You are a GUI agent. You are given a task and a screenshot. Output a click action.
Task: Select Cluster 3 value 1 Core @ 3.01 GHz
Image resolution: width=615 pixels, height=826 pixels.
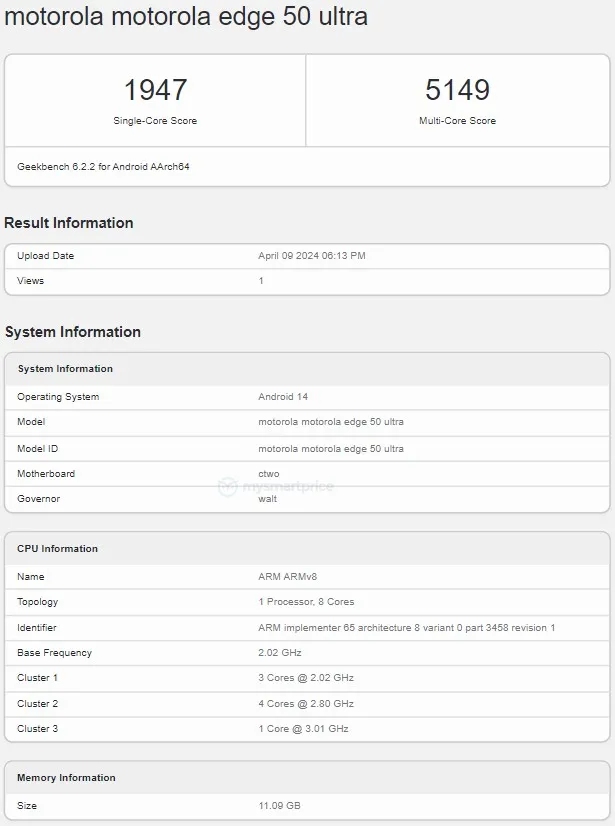(x=303, y=729)
